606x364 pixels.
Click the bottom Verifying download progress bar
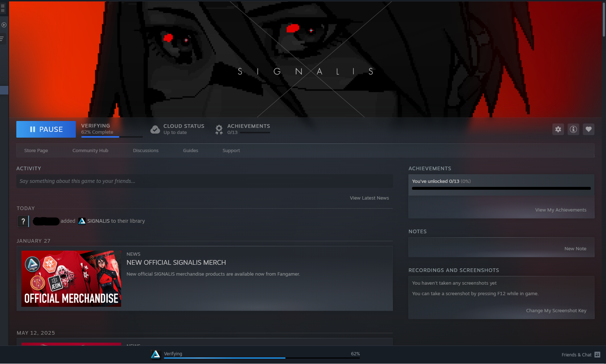262,358
